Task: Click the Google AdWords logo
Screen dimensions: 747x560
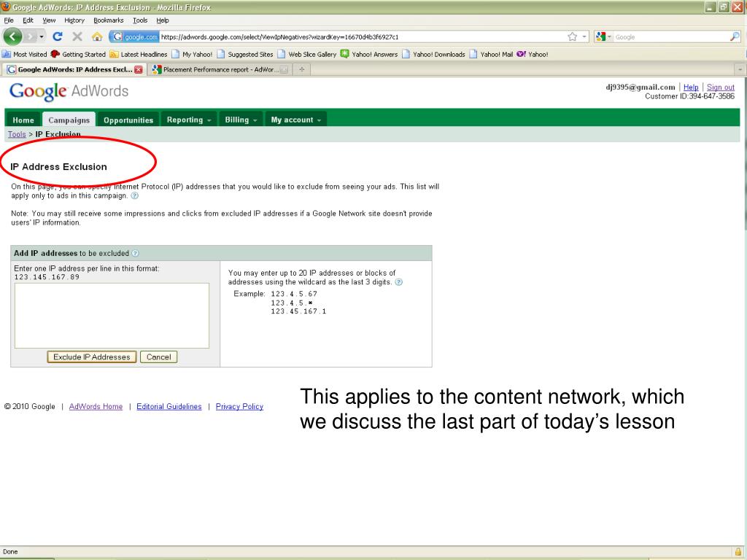Action: [x=69, y=91]
